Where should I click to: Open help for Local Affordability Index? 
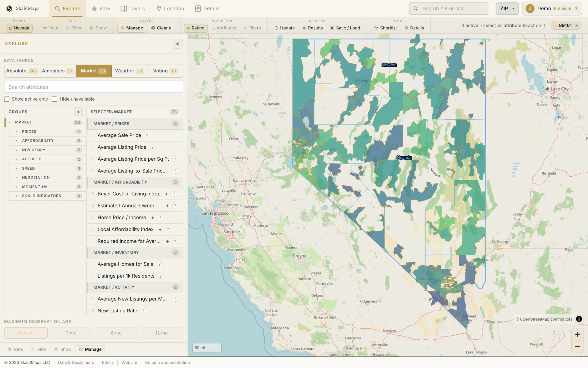click(x=168, y=229)
